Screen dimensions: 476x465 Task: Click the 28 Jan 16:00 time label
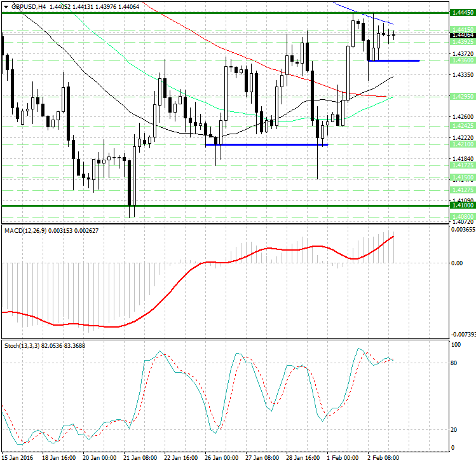coord(303,458)
